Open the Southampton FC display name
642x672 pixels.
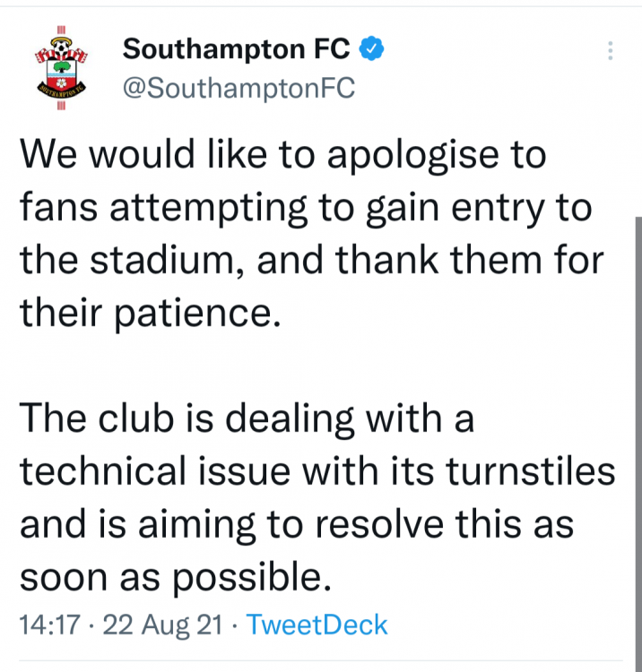pos(238,48)
